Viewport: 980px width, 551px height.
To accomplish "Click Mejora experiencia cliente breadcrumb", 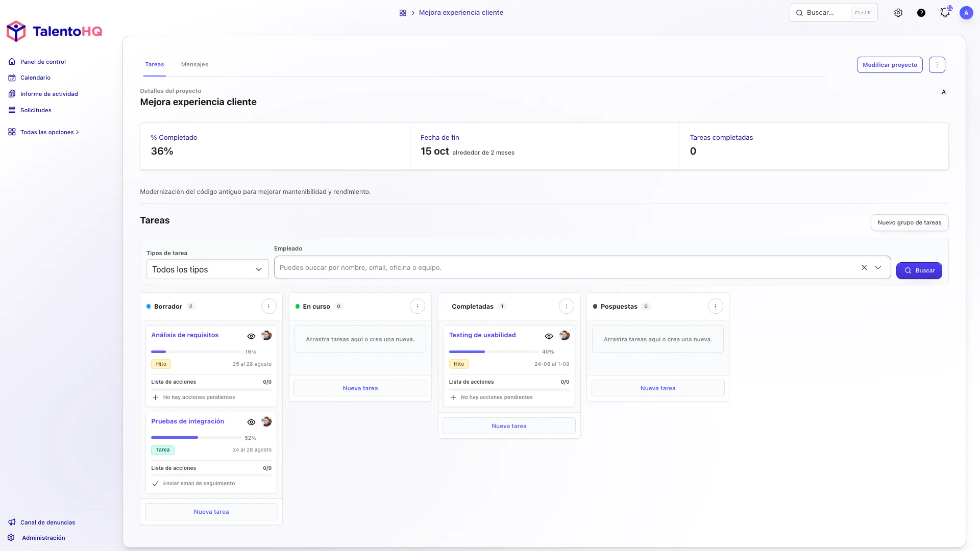I will [461, 13].
